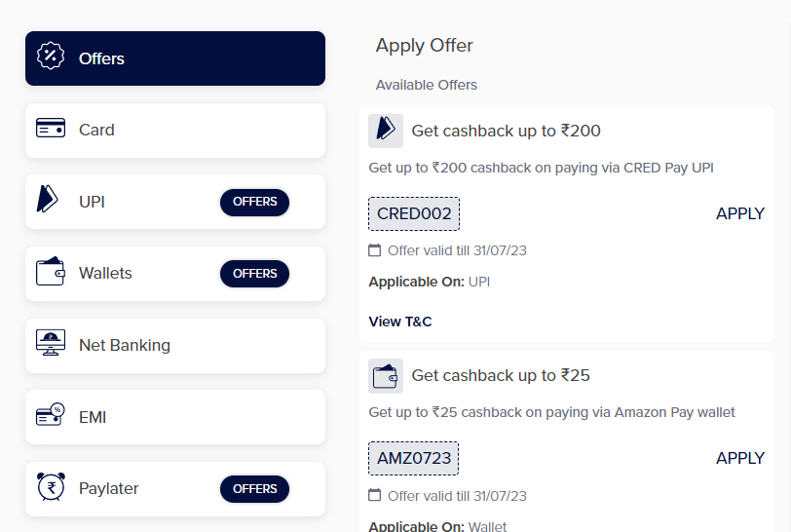Choose the EMI payment option
Viewport: 791px width, 532px height.
[175, 417]
